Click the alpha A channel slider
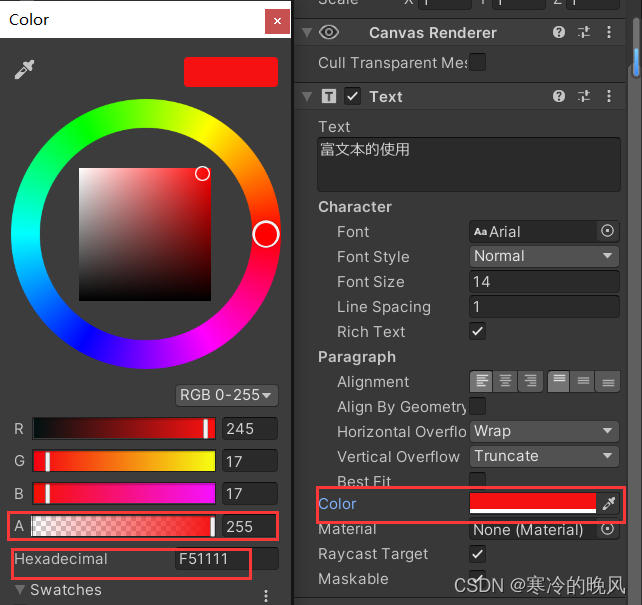 [124, 526]
